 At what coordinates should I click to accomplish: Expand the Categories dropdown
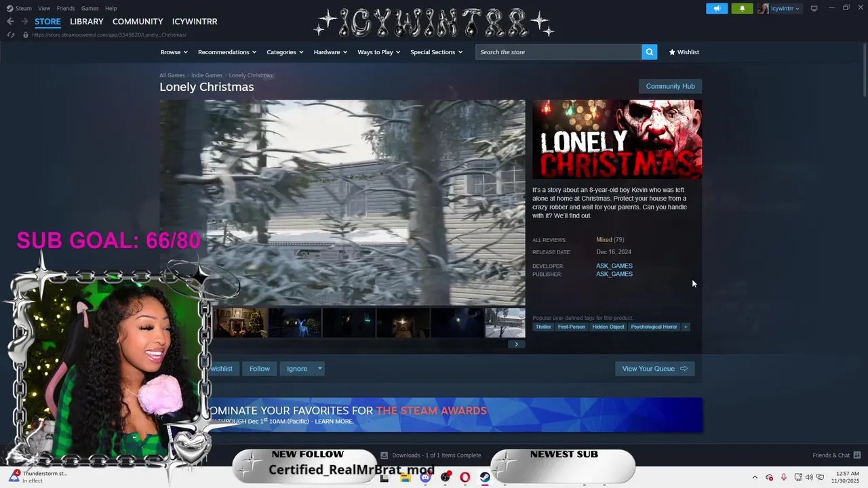[285, 52]
